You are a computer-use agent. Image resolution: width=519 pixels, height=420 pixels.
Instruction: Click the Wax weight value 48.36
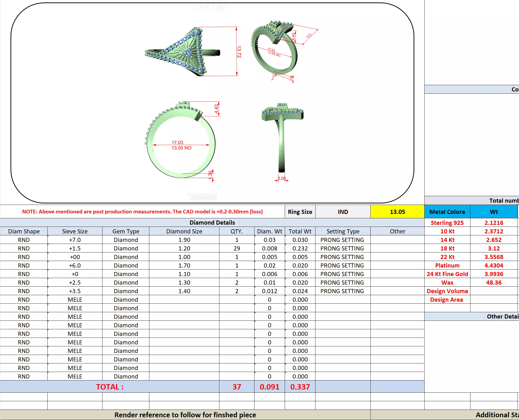coord(494,282)
